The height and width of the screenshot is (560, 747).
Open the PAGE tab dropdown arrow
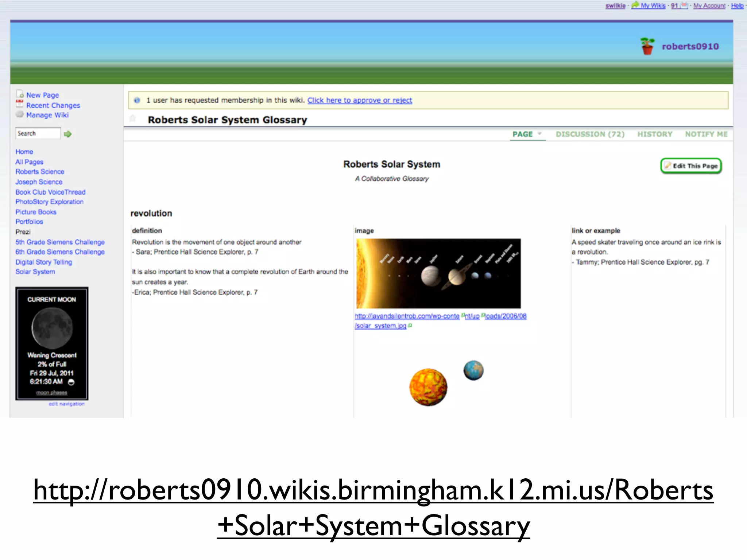tap(539, 134)
